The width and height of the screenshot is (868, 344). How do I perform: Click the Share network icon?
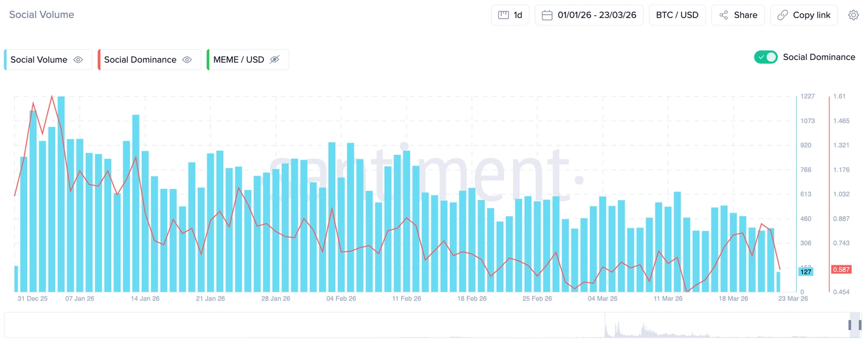(x=723, y=15)
